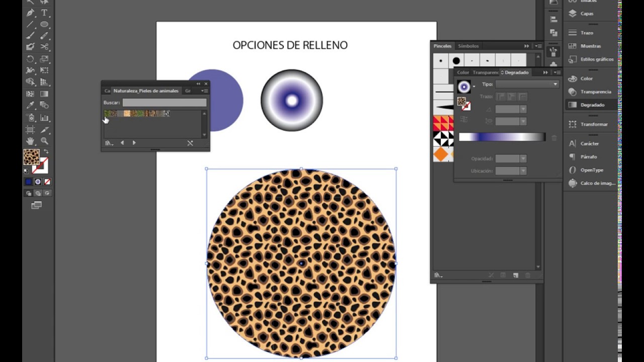This screenshot has height=362, width=644.
Task: Enable Draw Normal mode
Action: pyautogui.click(x=29, y=193)
